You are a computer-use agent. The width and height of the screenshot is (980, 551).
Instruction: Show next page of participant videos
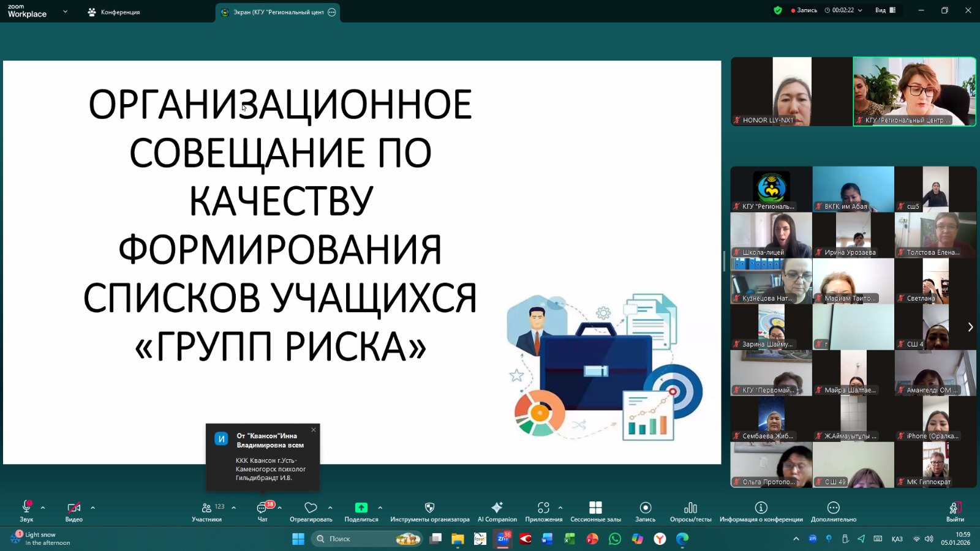pyautogui.click(x=970, y=327)
